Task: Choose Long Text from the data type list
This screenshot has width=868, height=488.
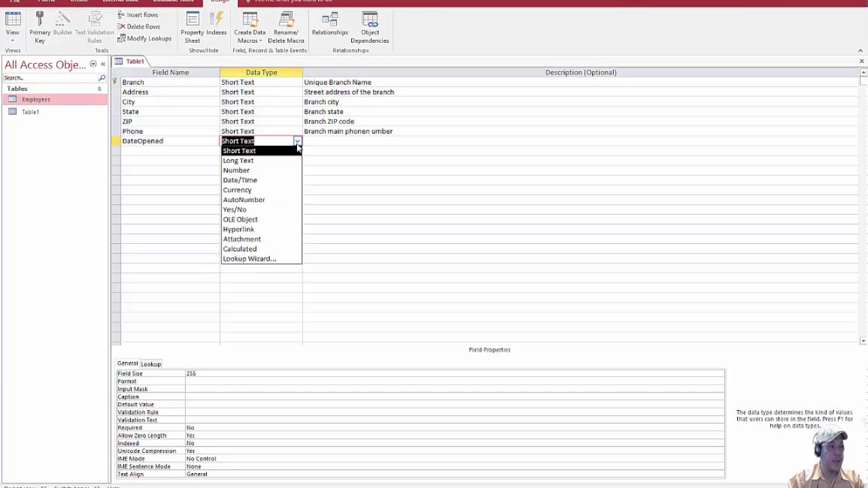Action: 261,161
